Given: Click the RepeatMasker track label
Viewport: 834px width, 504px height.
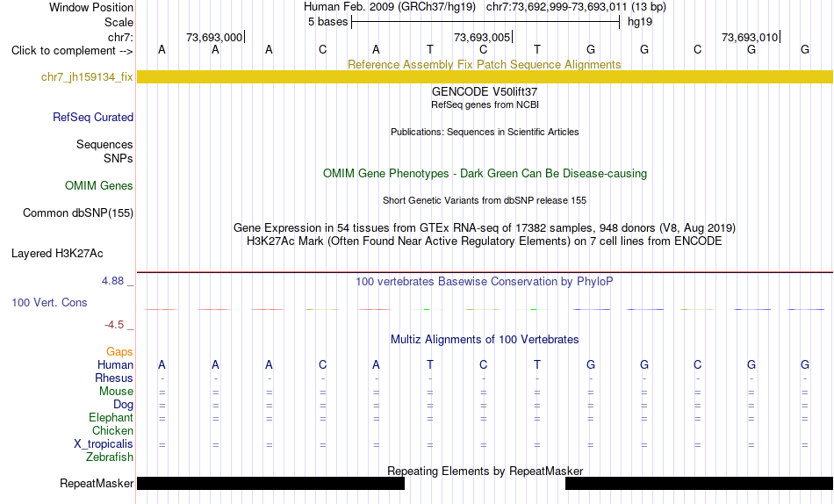Looking at the screenshot, I should (x=97, y=483).
